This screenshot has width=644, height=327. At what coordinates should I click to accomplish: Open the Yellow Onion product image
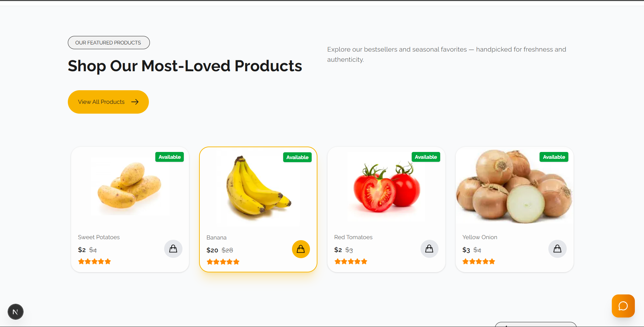click(514, 187)
